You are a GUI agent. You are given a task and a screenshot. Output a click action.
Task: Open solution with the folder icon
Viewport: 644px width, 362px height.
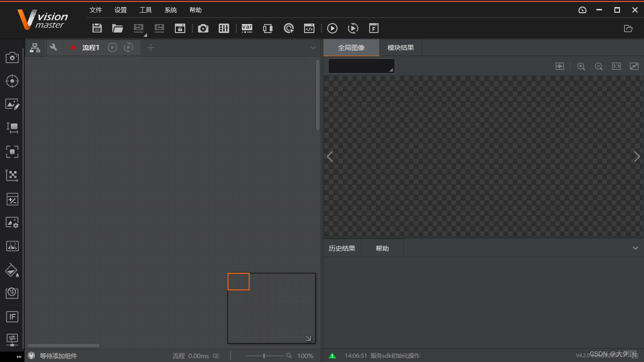tap(117, 28)
